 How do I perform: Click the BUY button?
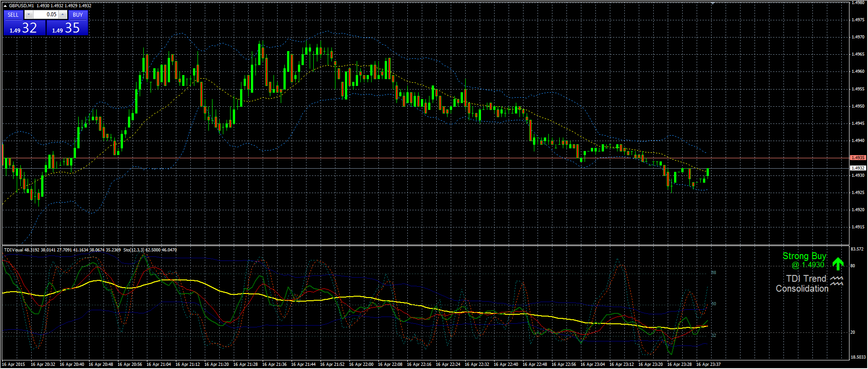(78, 14)
